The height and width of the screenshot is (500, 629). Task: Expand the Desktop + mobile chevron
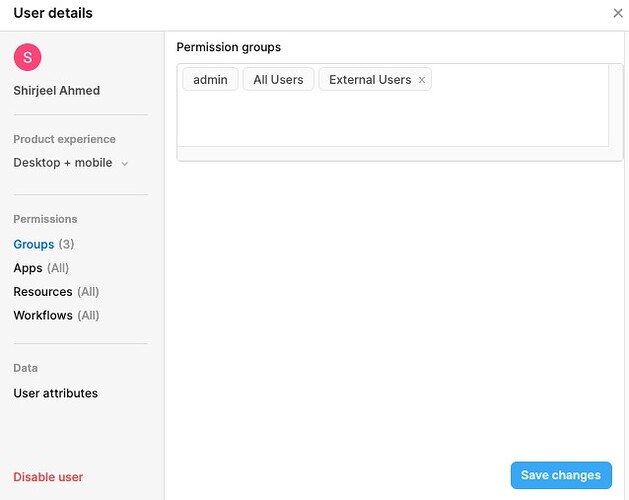click(125, 164)
